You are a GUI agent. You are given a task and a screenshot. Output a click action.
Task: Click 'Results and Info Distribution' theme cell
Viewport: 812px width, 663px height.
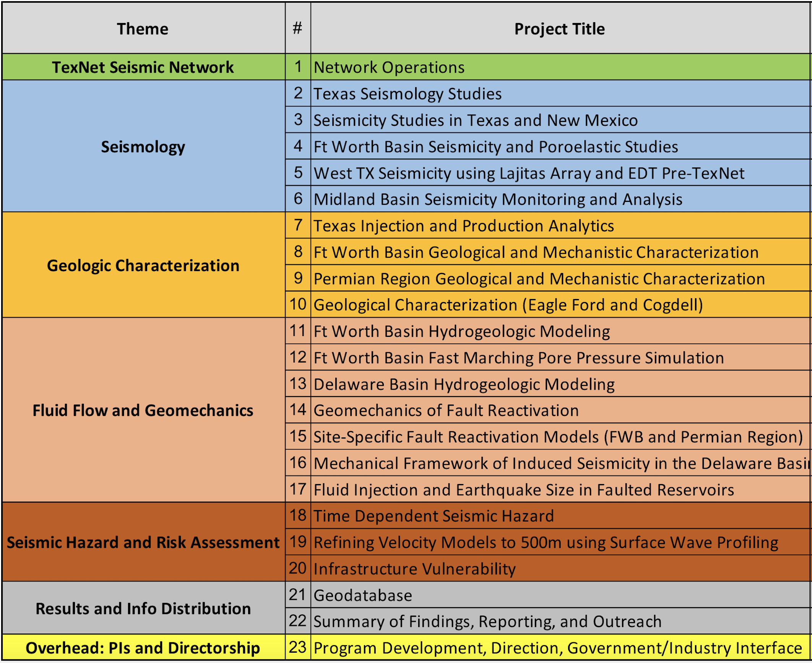pyautogui.click(x=143, y=608)
